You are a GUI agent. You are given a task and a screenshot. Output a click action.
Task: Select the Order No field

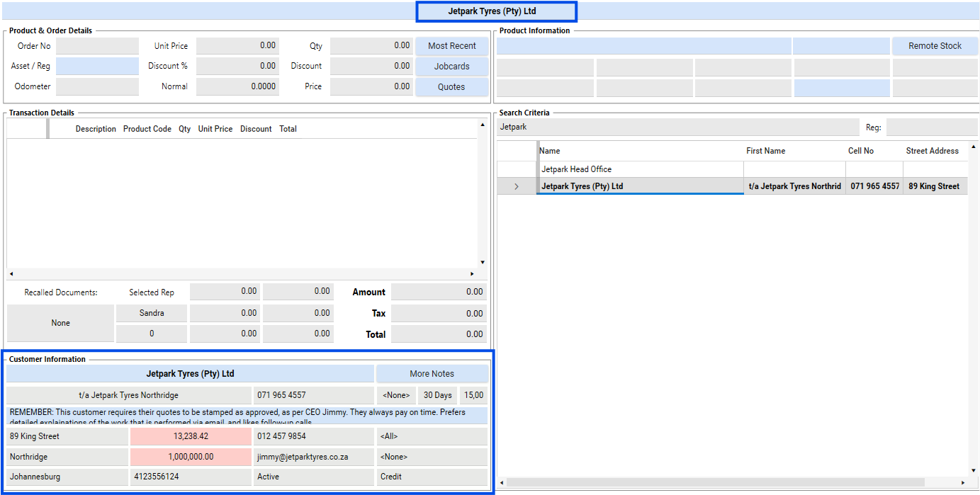tap(98, 46)
